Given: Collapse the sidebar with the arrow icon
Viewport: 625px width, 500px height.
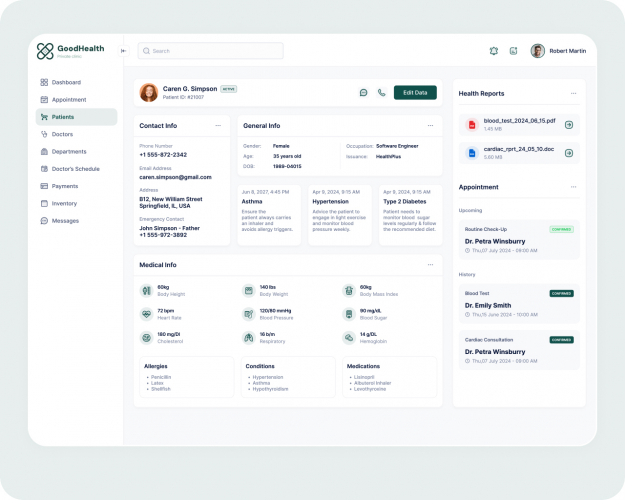Looking at the screenshot, I should click(x=124, y=51).
